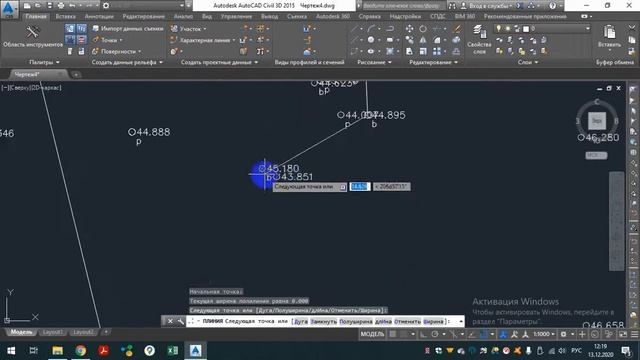
Task: Toggle object snap (blue square) in status bar
Action: point(484,334)
